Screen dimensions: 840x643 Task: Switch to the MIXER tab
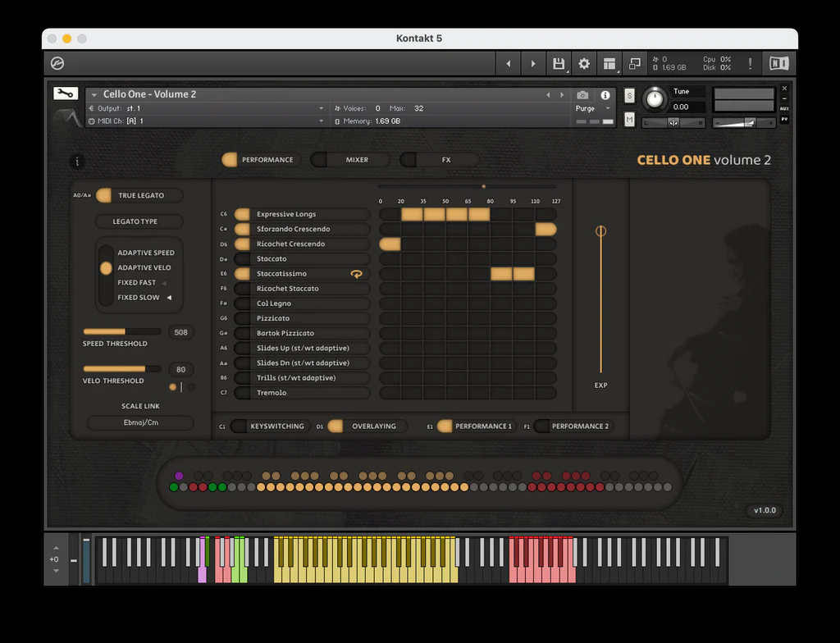click(350, 160)
